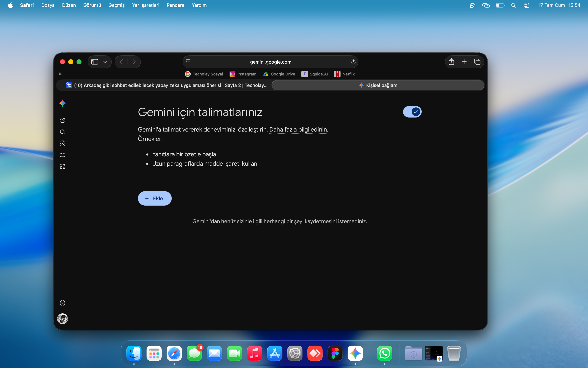Click the Gemini sparkle logo in sidebar
This screenshot has height=368, width=588.
62,103
